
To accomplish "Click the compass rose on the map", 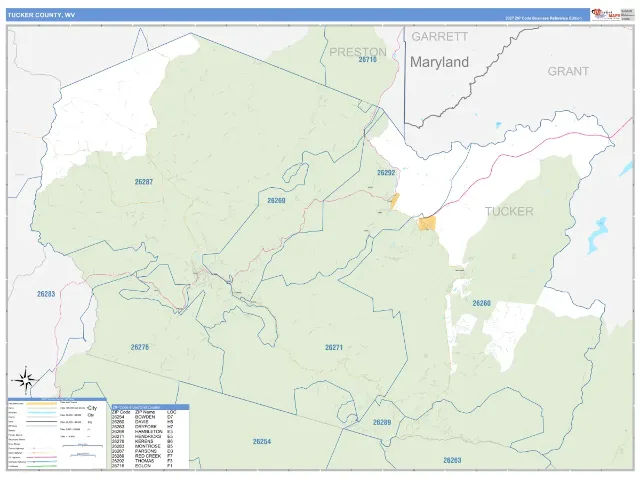I will tap(27, 380).
